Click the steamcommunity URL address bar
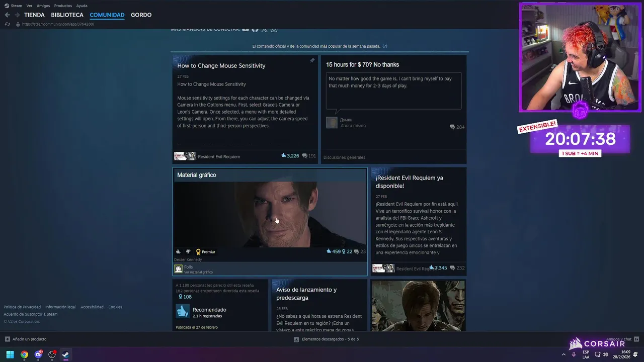This screenshot has width=644, height=362. point(58,24)
